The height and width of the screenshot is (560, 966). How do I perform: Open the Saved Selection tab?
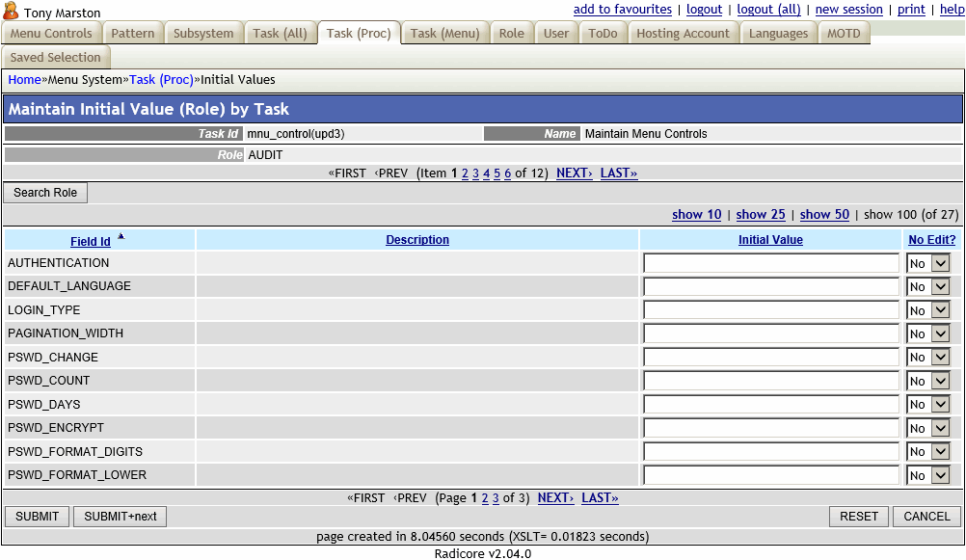[55, 57]
